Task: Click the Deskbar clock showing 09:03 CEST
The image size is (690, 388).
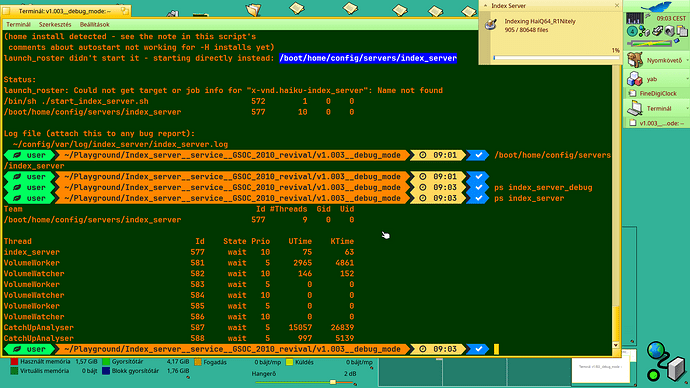Action: point(671,18)
